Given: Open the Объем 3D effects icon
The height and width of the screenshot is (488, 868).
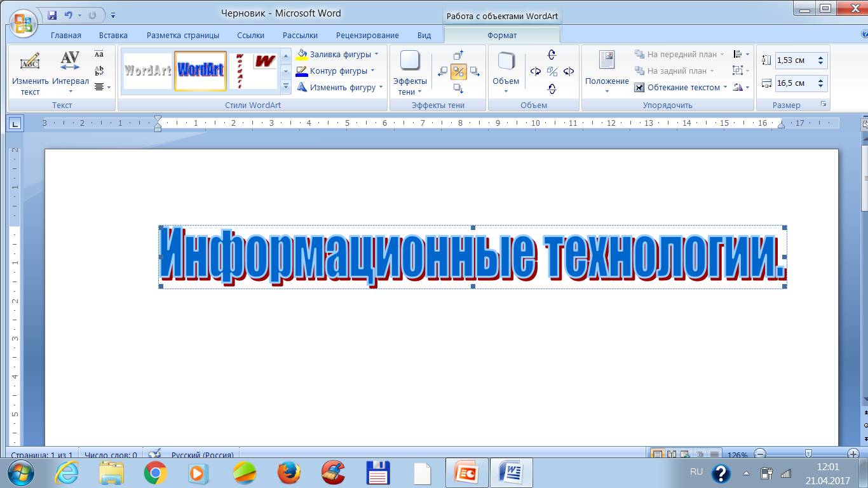Looking at the screenshot, I should click(x=506, y=73).
